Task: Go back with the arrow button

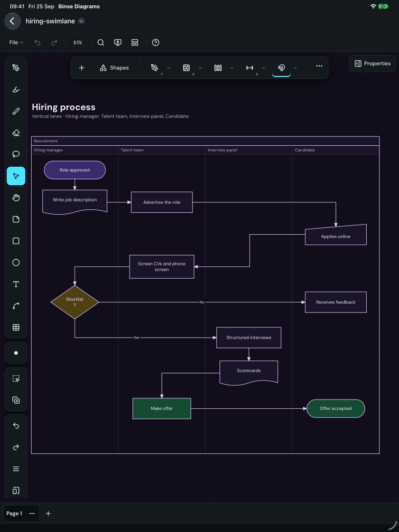Action: pos(12,21)
